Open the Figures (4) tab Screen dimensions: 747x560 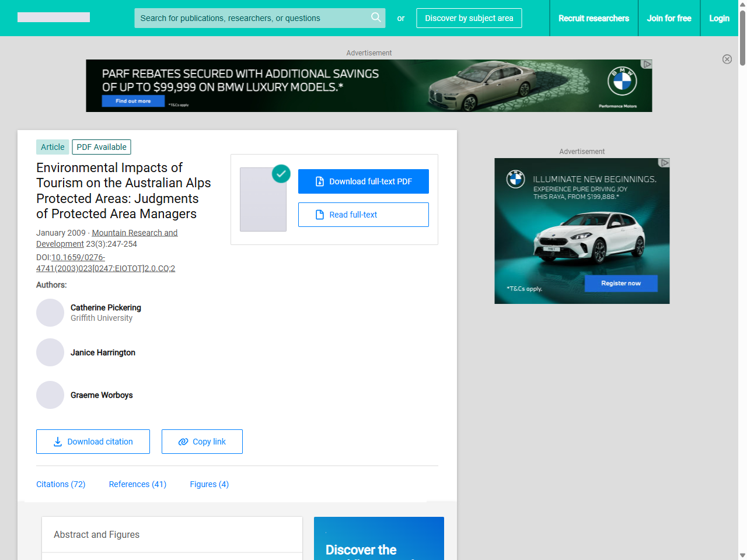click(x=209, y=484)
